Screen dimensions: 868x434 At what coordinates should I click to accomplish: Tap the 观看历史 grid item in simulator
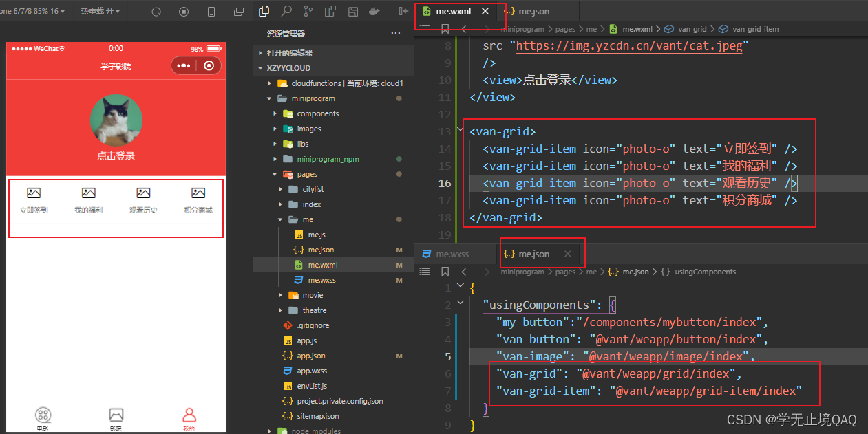point(143,201)
